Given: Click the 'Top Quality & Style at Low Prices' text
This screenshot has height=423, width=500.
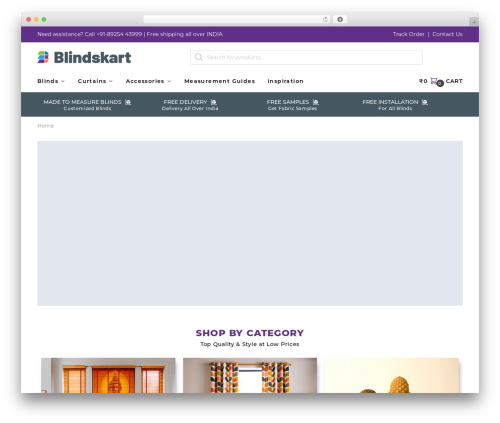Looking at the screenshot, I should [250, 344].
